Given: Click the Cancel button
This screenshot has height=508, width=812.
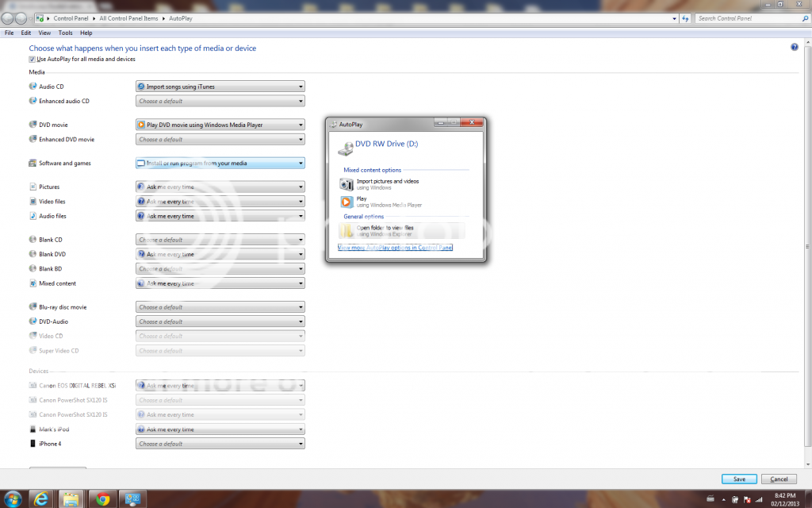Looking at the screenshot, I should point(779,479).
